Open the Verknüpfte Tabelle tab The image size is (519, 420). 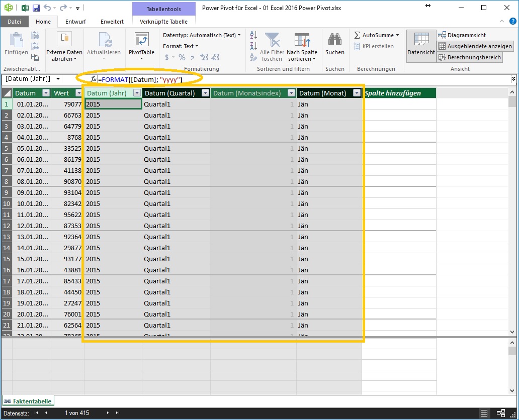tap(163, 22)
